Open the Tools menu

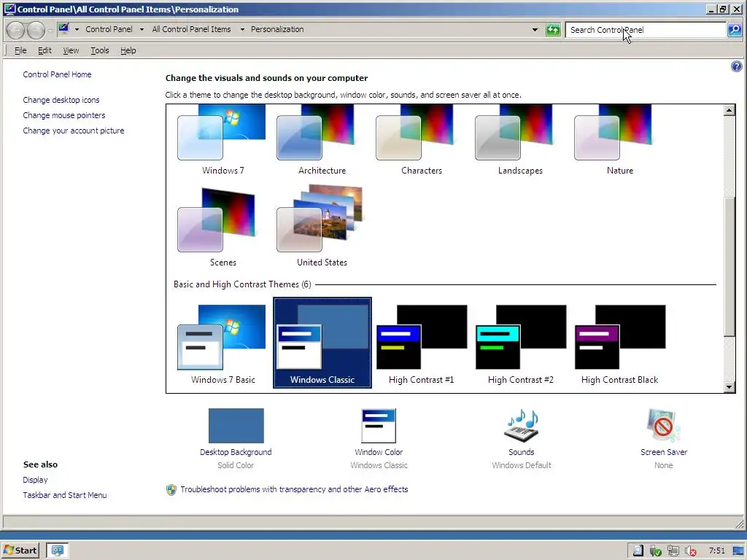tap(99, 50)
